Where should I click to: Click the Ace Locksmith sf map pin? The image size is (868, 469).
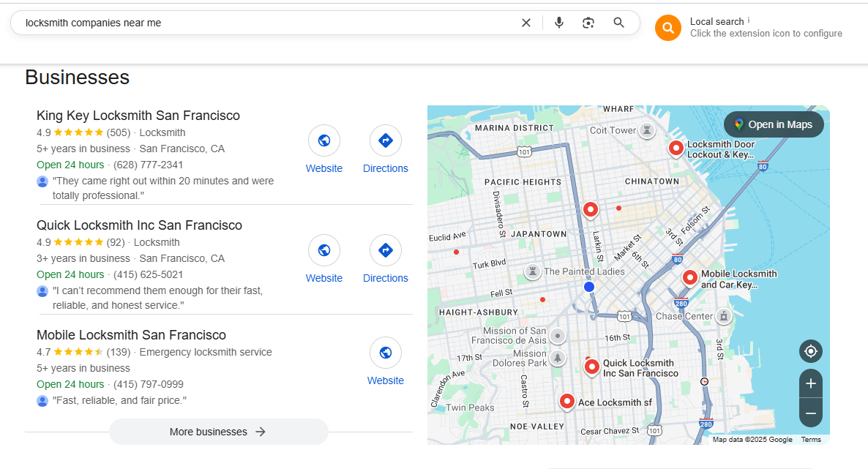(x=566, y=401)
